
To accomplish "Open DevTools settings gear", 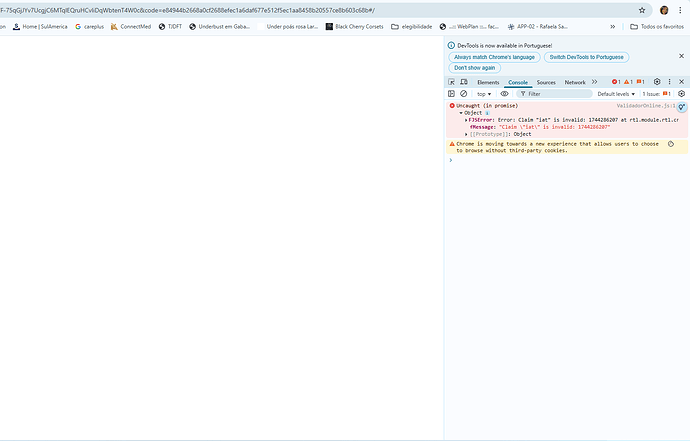I will coord(657,81).
